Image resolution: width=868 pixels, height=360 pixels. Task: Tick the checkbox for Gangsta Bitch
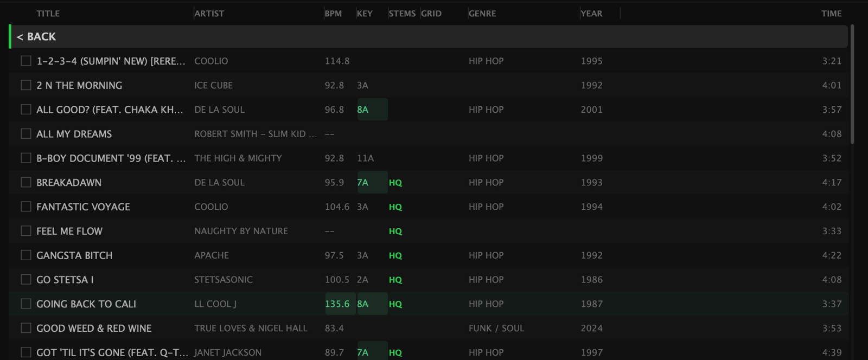coord(26,255)
